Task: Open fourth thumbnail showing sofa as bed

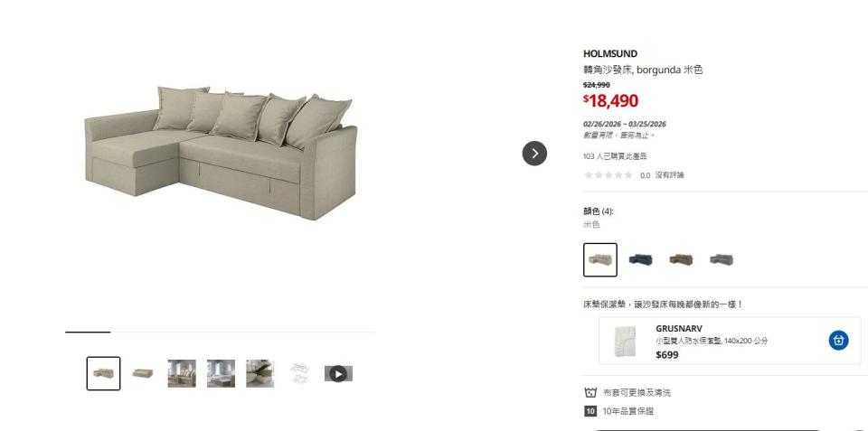Action: click(221, 373)
